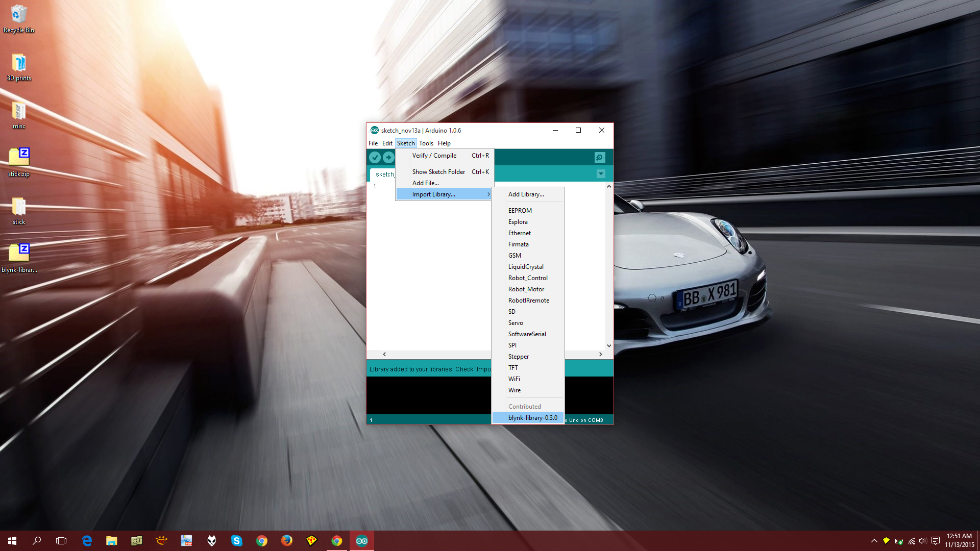Choose Add File... menu entry
This screenshot has height=551, width=980.
pyautogui.click(x=445, y=183)
